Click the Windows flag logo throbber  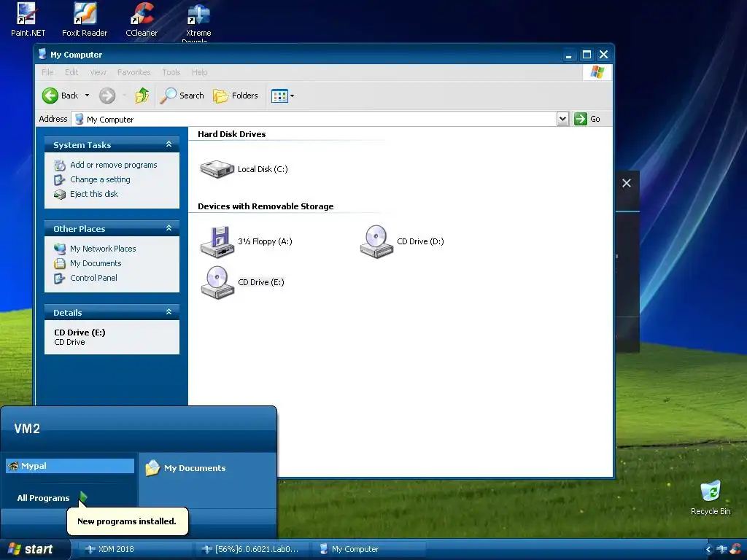[x=597, y=72]
